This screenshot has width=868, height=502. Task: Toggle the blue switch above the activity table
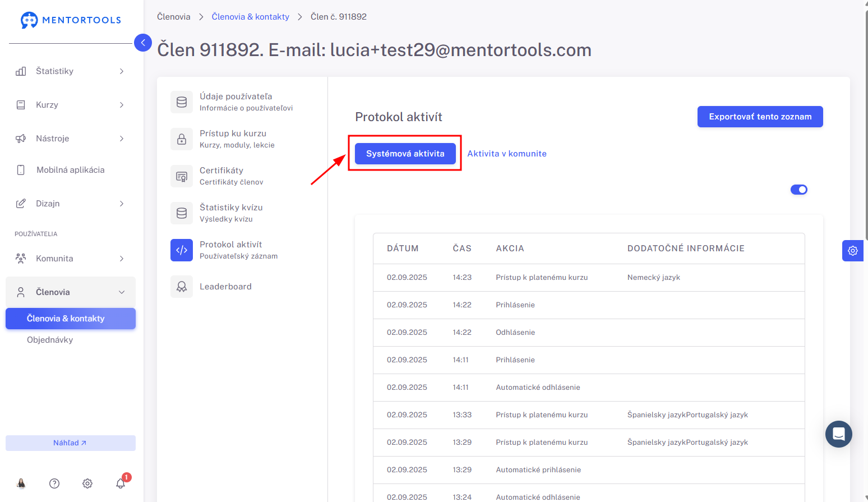click(799, 190)
